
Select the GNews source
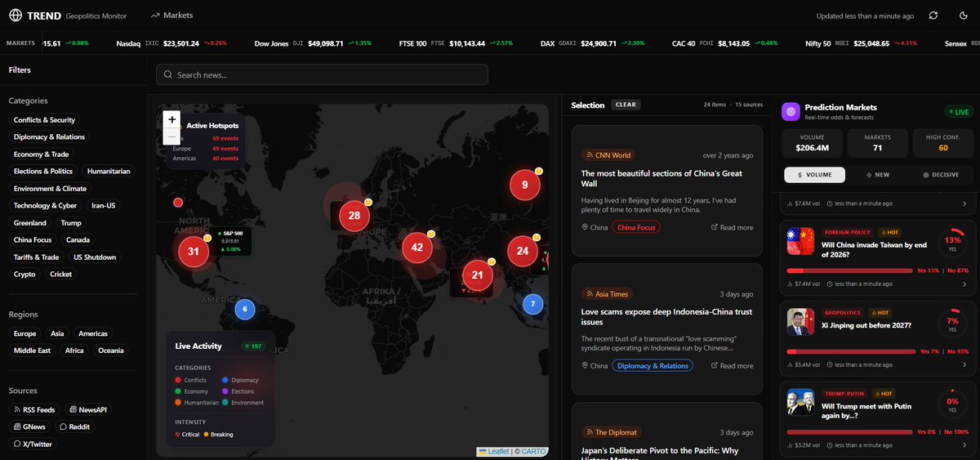click(x=29, y=427)
